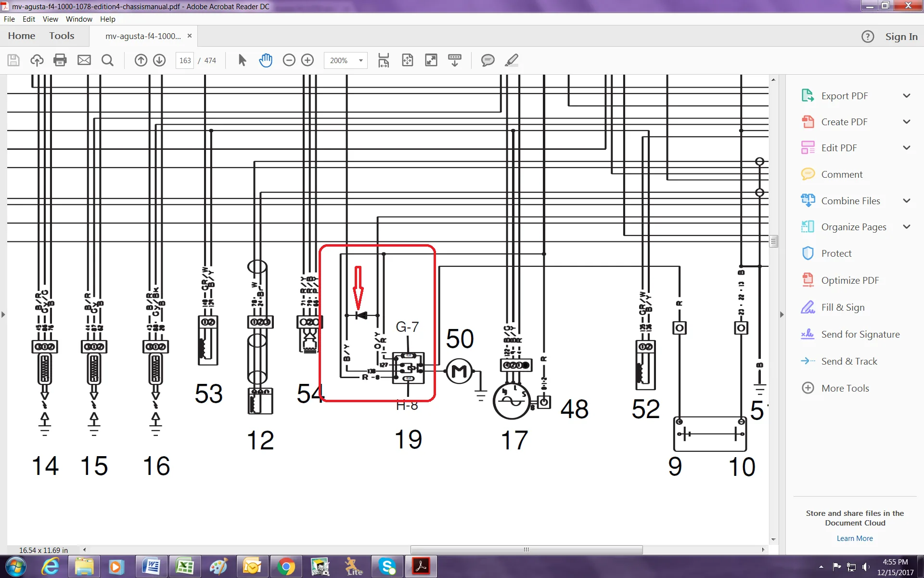Image resolution: width=924 pixels, height=578 pixels.
Task: Expand Combine Files chevron
Action: click(907, 201)
